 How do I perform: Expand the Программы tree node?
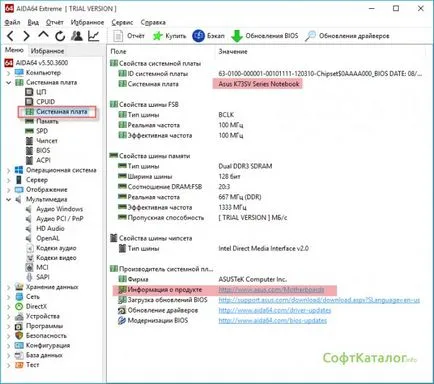(9, 326)
